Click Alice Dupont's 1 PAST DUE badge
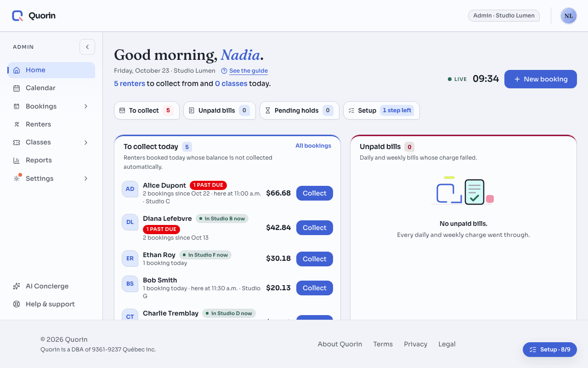 tap(208, 185)
